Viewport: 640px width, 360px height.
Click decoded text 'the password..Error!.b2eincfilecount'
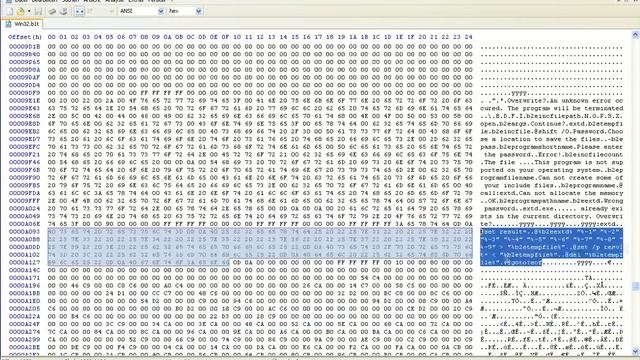click(x=553, y=155)
